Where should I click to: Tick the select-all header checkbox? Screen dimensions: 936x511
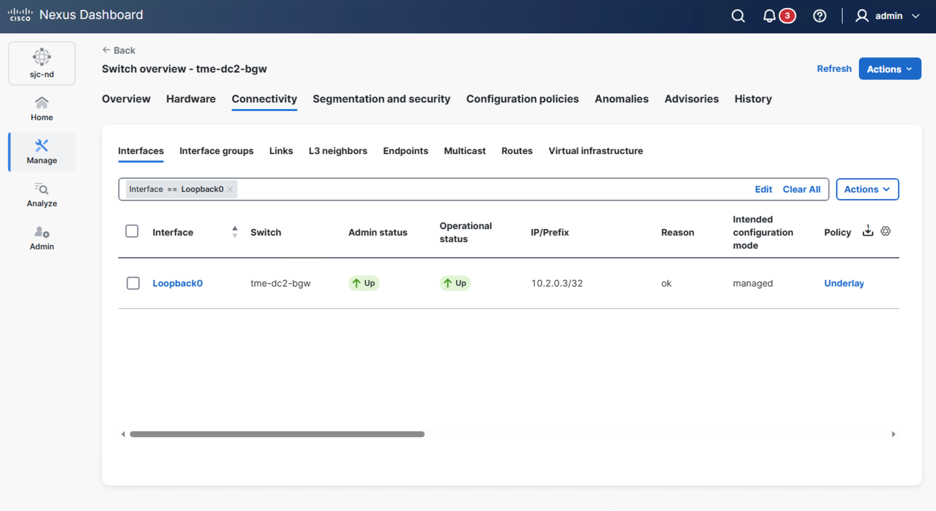[132, 231]
